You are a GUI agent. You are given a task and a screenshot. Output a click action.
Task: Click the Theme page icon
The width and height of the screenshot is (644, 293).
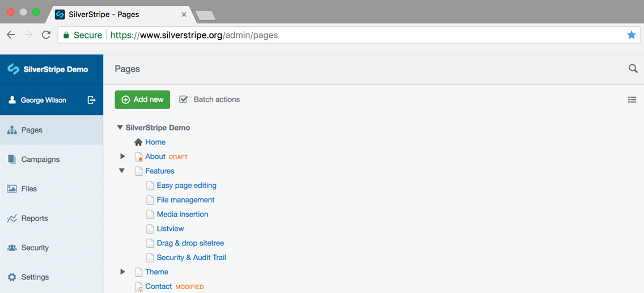[x=138, y=272]
